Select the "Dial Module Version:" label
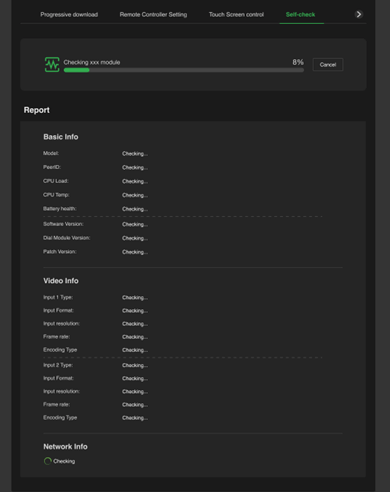Viewport: 390px width, 492px height. [66, 238]
